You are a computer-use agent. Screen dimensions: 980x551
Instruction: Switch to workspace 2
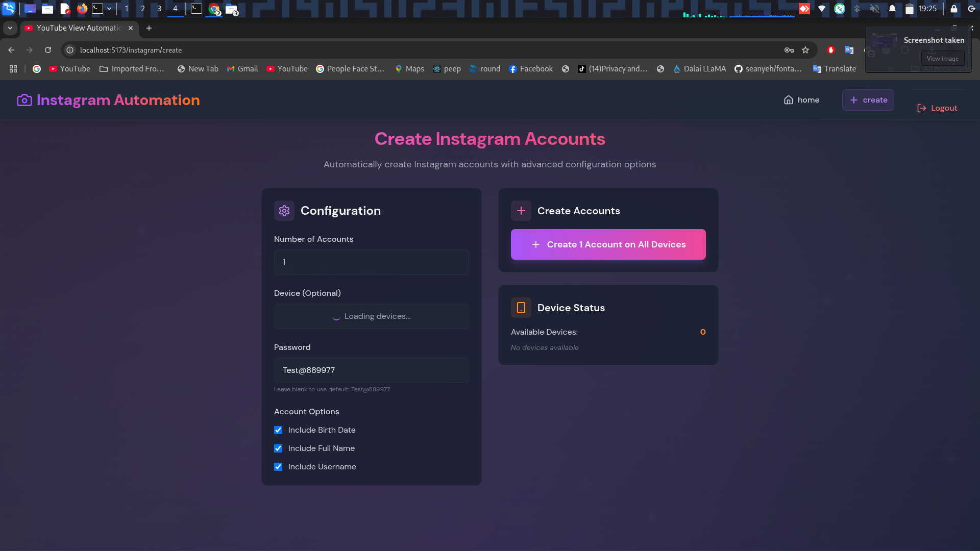tap(143, 9)
